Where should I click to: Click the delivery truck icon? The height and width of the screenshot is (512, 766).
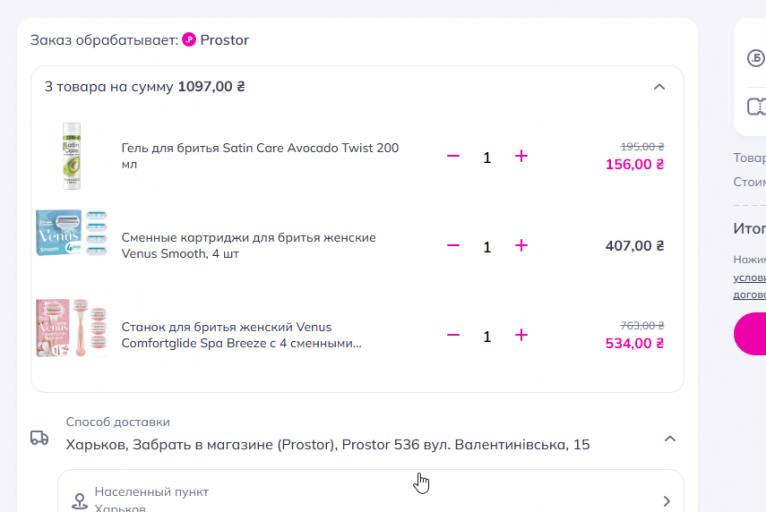[40, 438]
